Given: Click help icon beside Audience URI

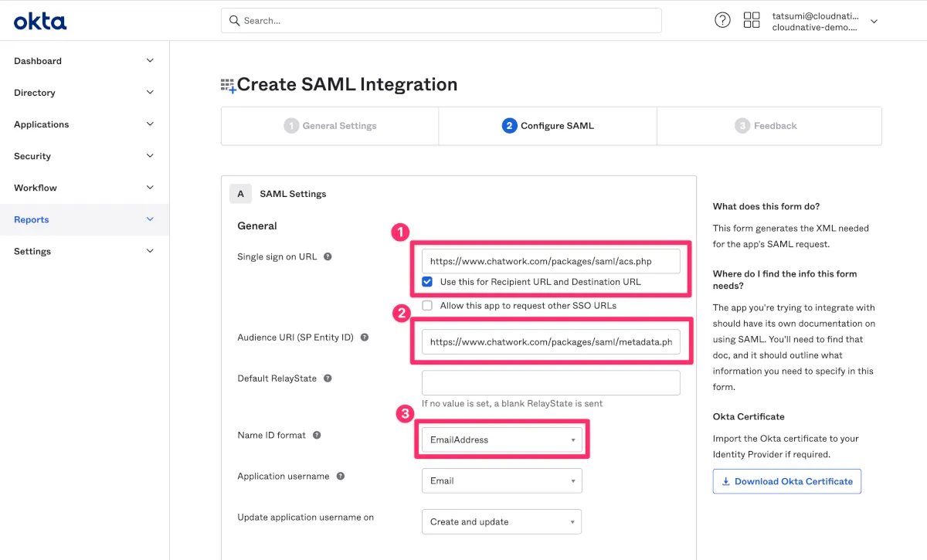Looking at the screenshot, I should pyautogui.click(x=365, y=338).
